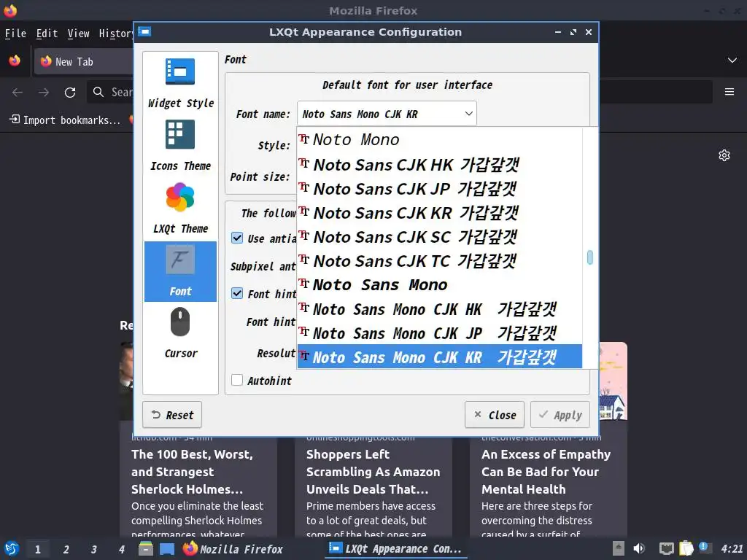Switch to LXQt Appearance taskbar entry

(395, 549)
